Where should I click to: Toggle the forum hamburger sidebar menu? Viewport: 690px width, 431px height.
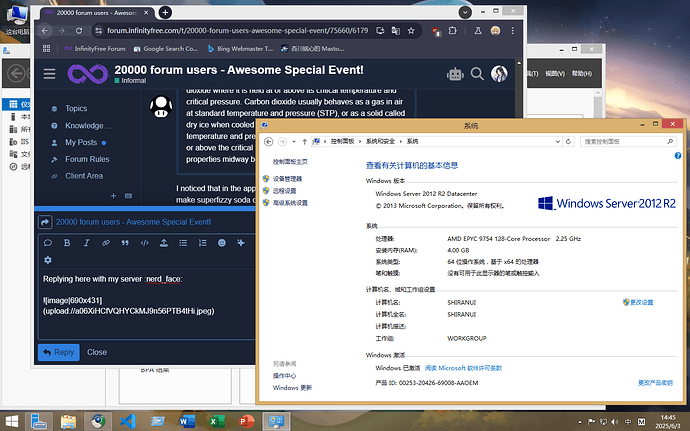[49, 74]
